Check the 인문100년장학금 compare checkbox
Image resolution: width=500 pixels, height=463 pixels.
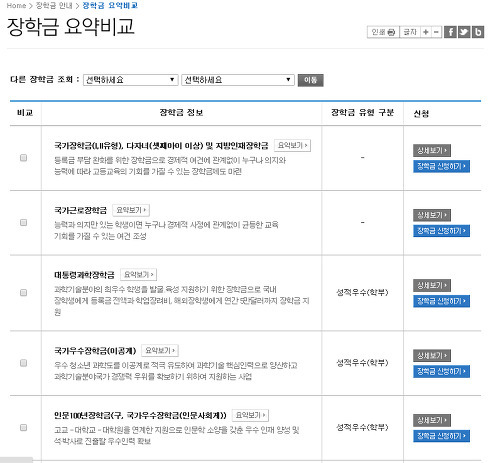point(23,427)
